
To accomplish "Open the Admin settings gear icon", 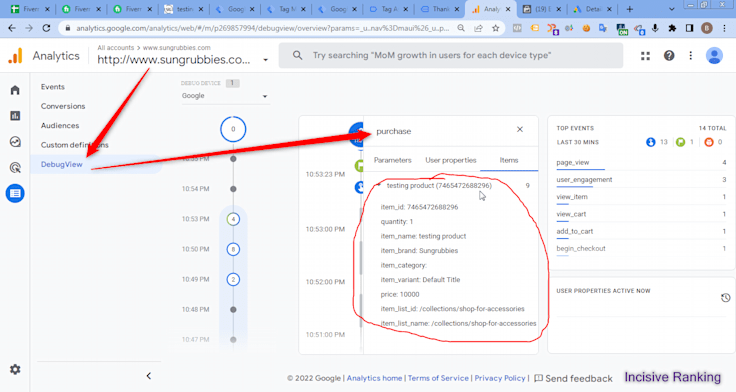I will click(15, 369).
